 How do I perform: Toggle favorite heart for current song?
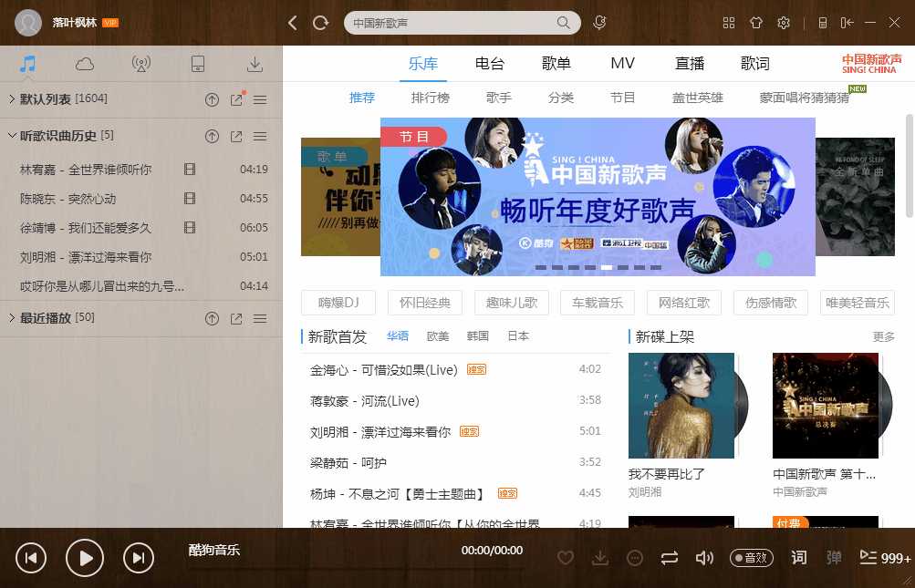(566, 558)
